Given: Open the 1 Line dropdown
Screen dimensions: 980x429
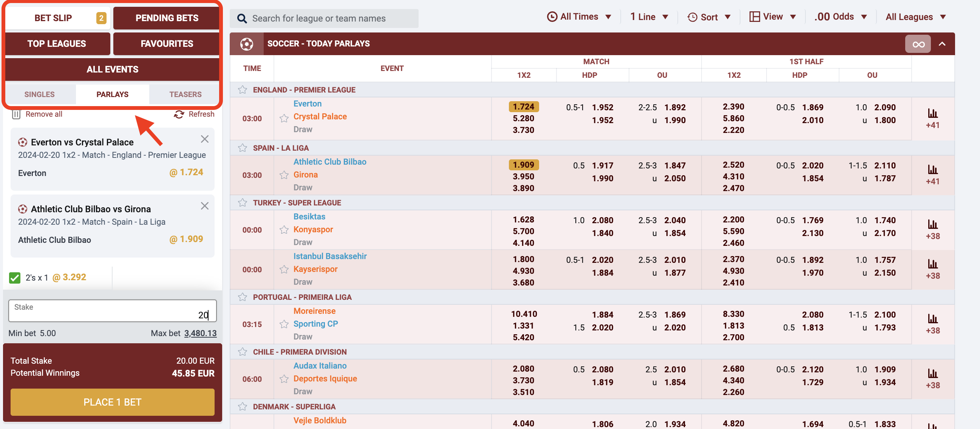Looking at the screenshot, I should click(649, 17).
